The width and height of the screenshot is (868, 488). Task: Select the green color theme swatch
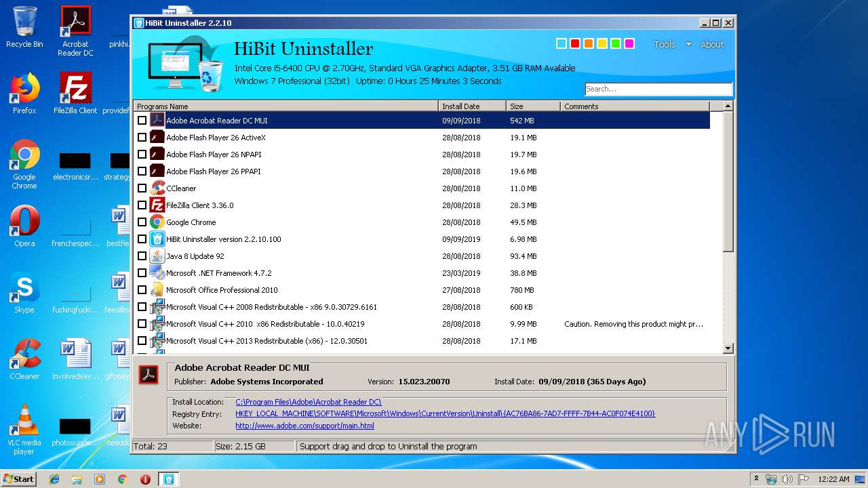tap(616, 43)
